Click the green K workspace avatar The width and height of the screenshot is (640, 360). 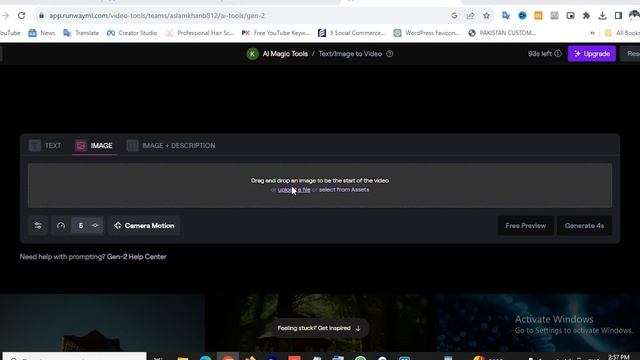click(x=252, y=53)
